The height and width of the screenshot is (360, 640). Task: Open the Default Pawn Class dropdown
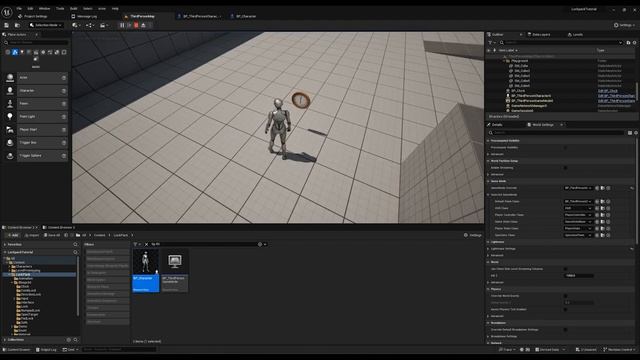[x=578, y=202]
